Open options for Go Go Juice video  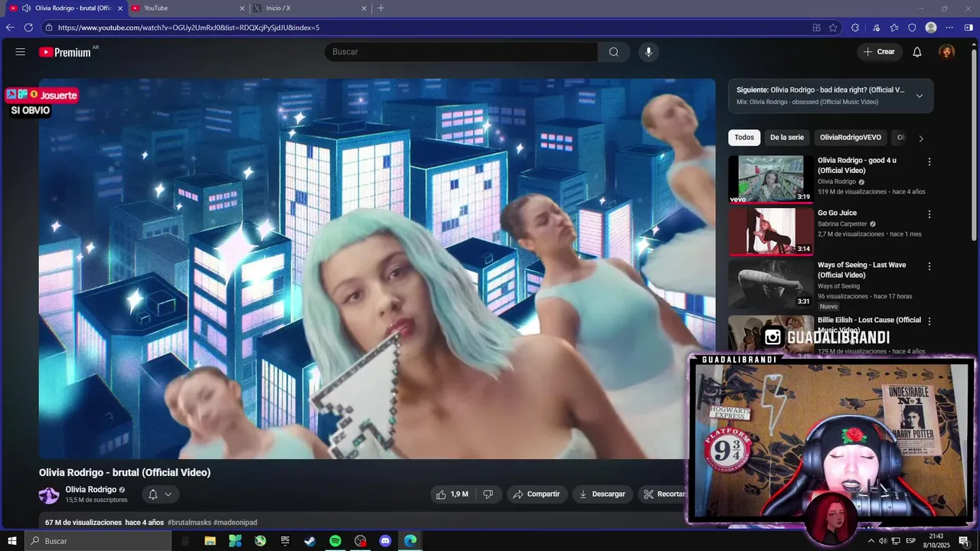pos(929,214)
